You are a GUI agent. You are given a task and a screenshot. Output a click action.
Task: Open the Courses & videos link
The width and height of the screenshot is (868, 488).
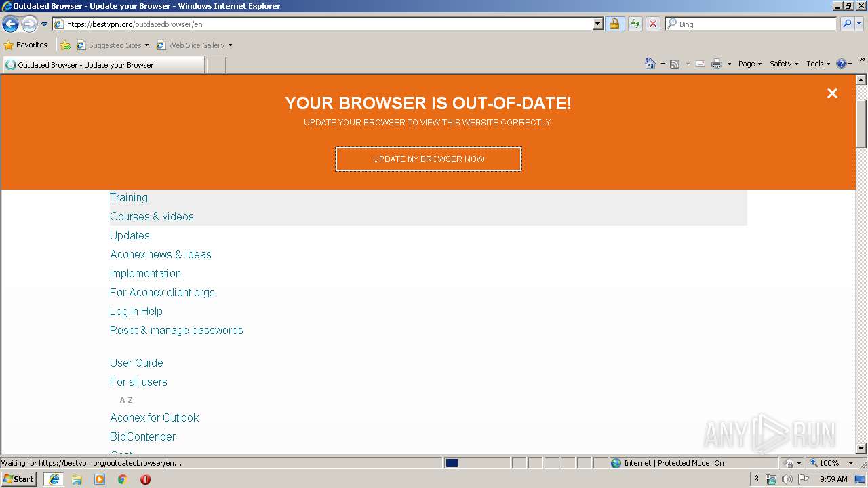(152, 216)
